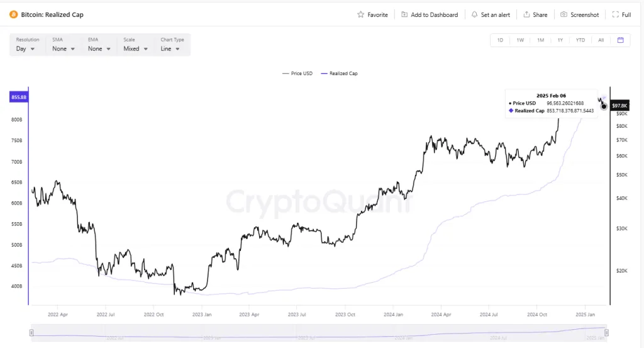Click the orange Bitcoin logo icon

click(x=13, y=14)
